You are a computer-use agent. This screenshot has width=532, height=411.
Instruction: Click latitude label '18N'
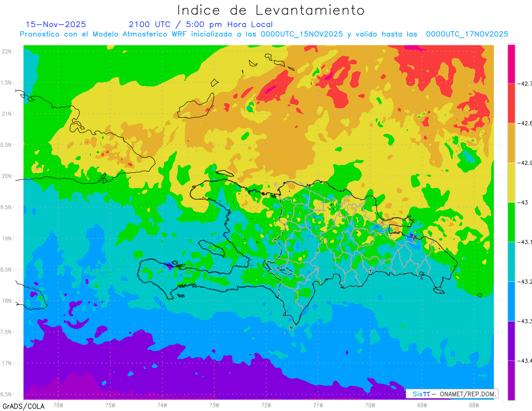[7, 301]
